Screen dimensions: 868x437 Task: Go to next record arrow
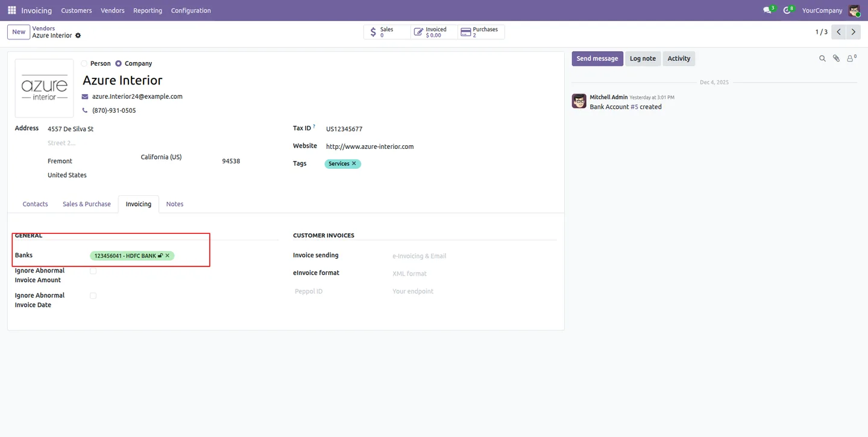853,32
